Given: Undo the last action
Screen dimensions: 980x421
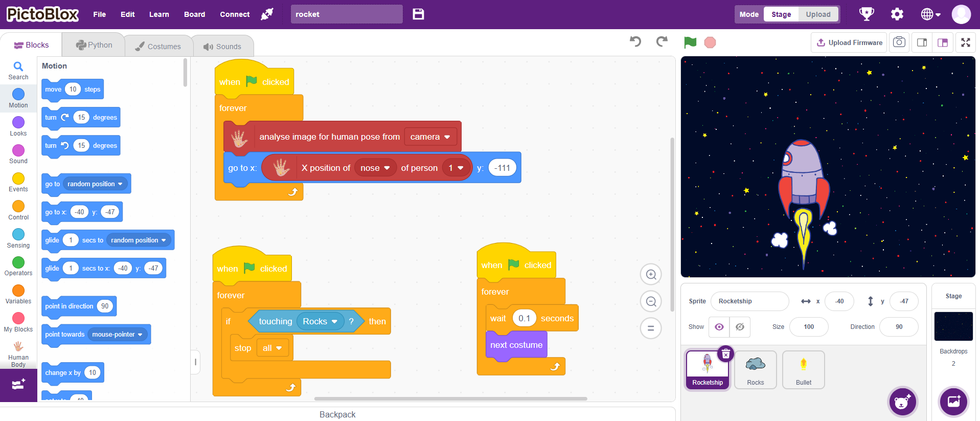Looking at the screenshot, I should pyautogui.click(x=635, y=41).
